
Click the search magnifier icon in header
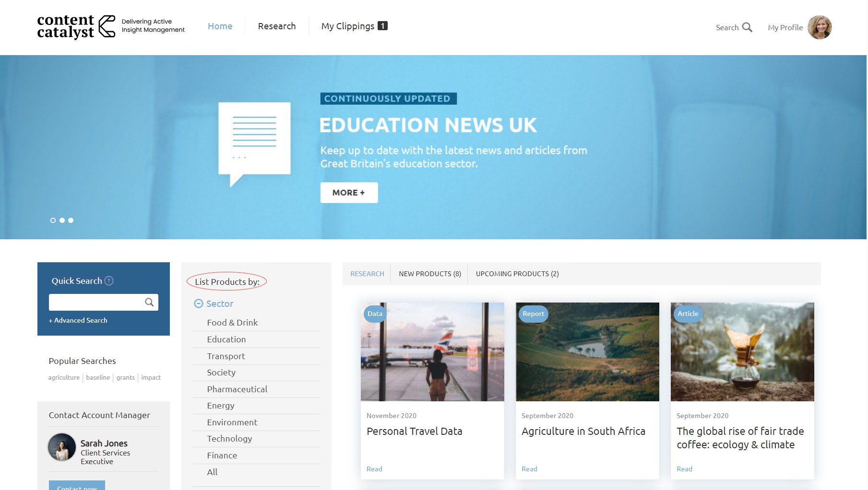coord(747,27)
